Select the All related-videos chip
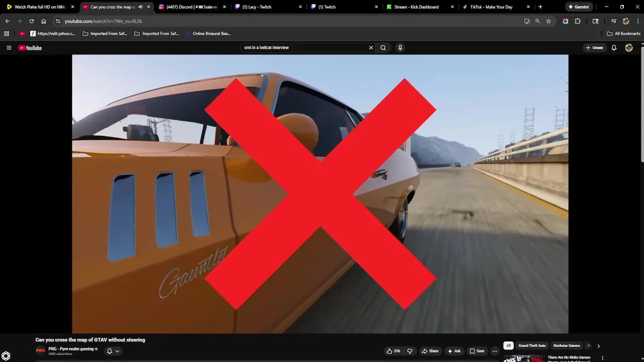The height and width of the screenshot is (362, 644). pyautogui.click(x=509, y=345)
